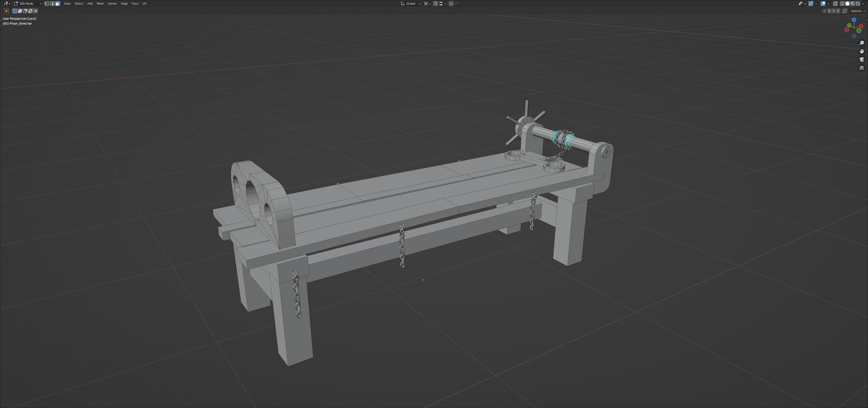Switch to vertex select mode
The width and height of the screenshot is (868, 408).
coord(47,3)
